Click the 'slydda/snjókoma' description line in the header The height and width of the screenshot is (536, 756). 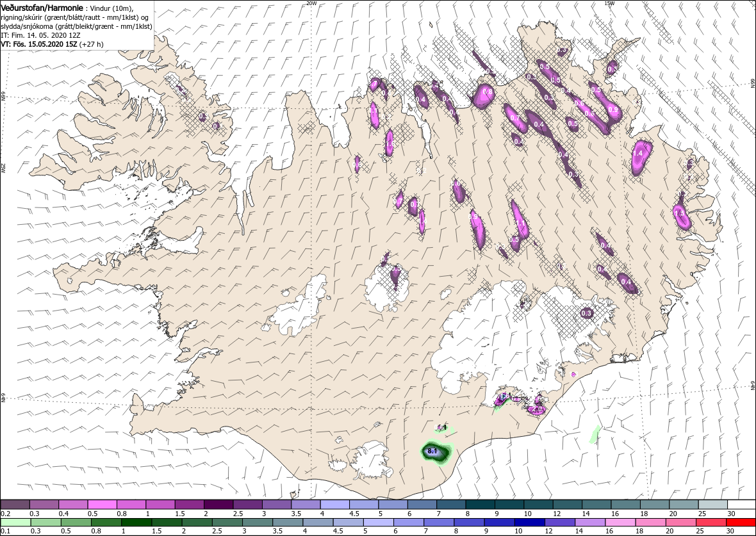(76, 26)
